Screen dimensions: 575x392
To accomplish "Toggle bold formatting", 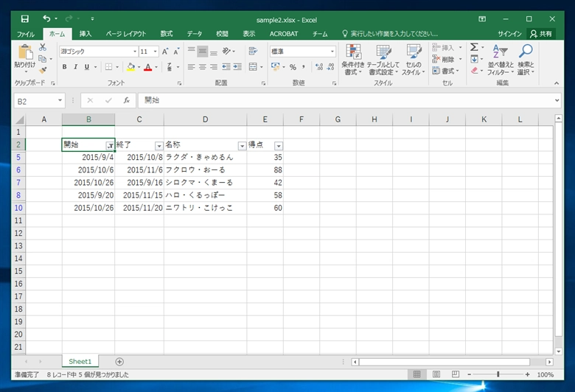I will pyautogui.click(x=65, y=67).
